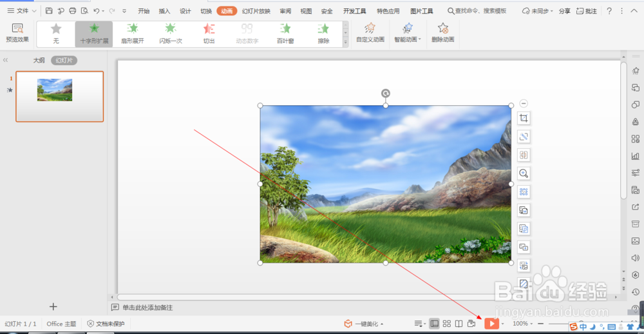Viewport: 644px width, 334px height.
Task: Click the minus icon on the picture's floating toolbar
Action: click(523, 104)
